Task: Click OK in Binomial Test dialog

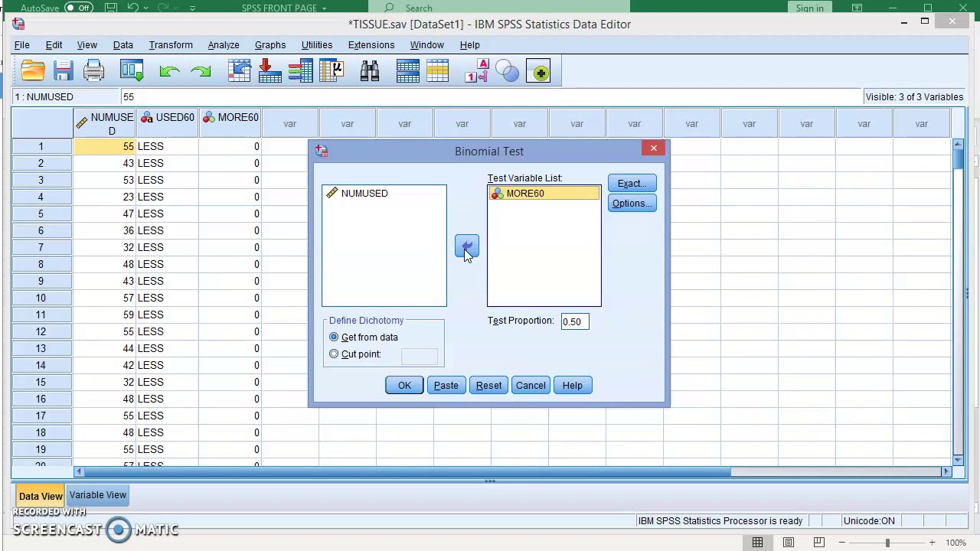Action: tap(404, 386)
